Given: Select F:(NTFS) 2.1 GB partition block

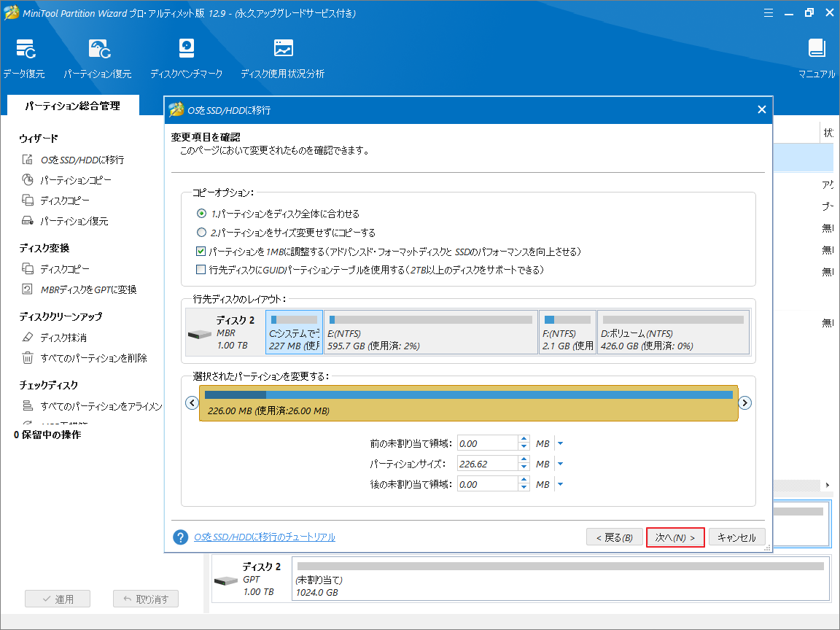Looking at the screenshot, I should (567, 332).
